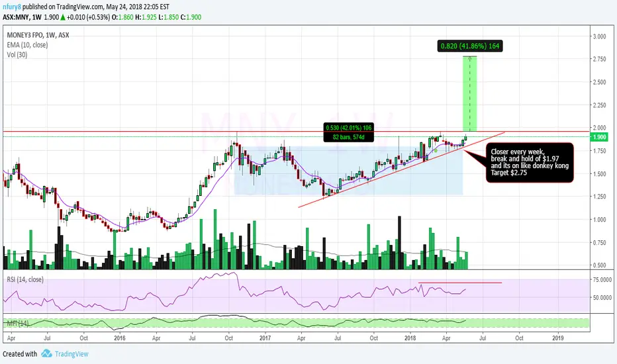The image size is (617, 364).
Task: Select the Vol (30) indicator label
Action: click(17, 55)
